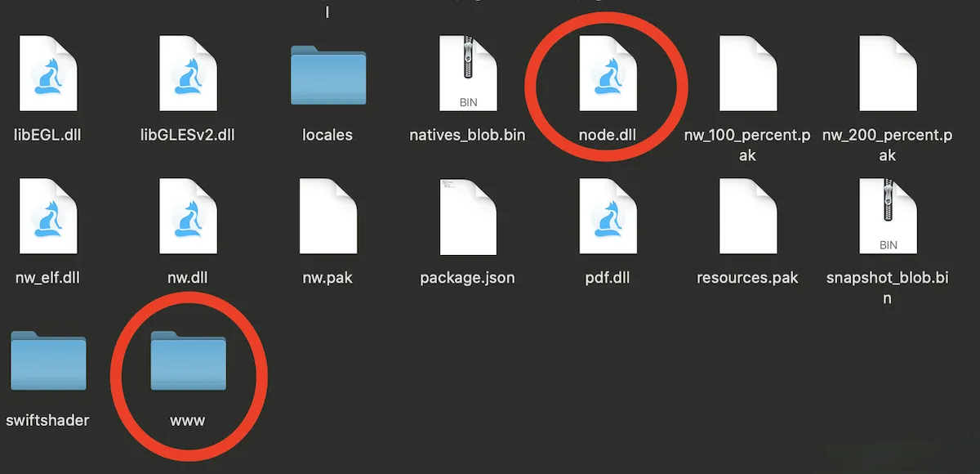
Task: Open the locales folder
Action: click(x=327, y=76)
